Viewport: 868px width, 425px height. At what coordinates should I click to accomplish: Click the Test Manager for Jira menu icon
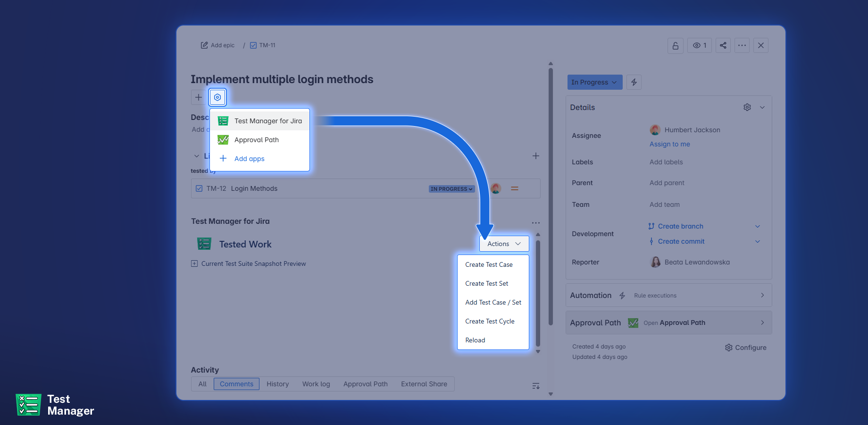pyautogui.click(x=223, y=121)
